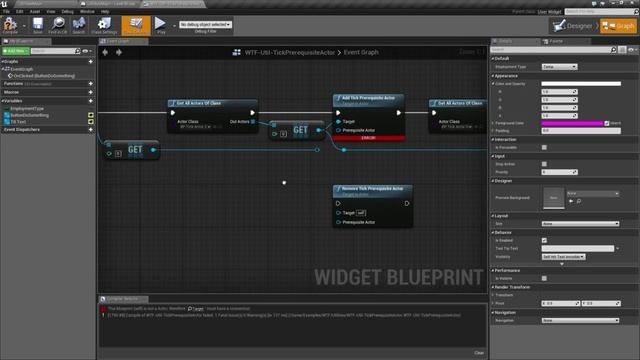Select the DeploymentType variable
Screen dimensions: 640x360
(27, 109)
